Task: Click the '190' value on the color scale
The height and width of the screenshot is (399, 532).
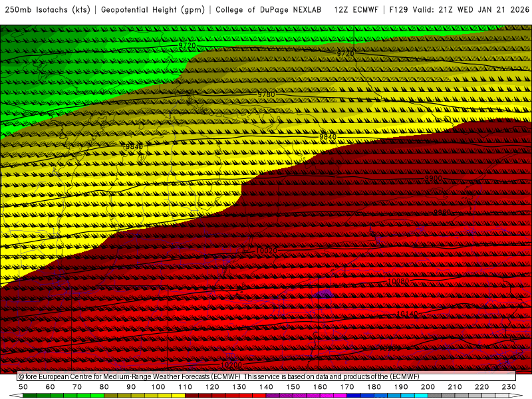Action: 401,387
